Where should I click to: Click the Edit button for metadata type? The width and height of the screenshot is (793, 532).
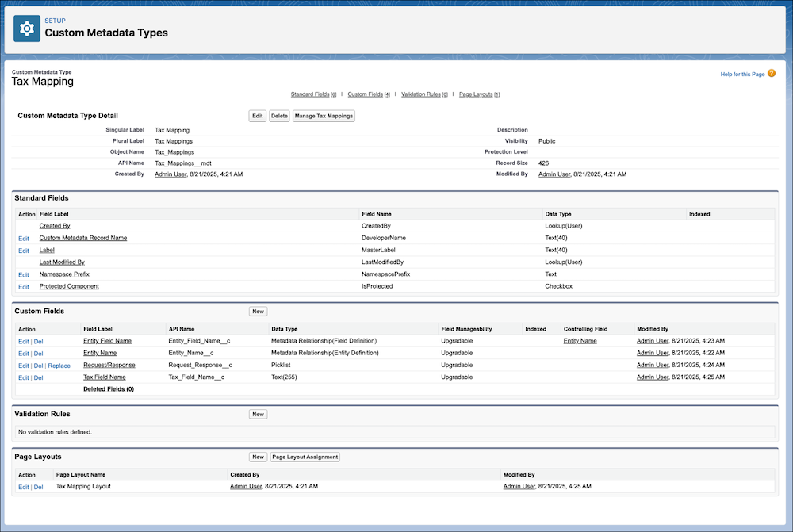258,116
